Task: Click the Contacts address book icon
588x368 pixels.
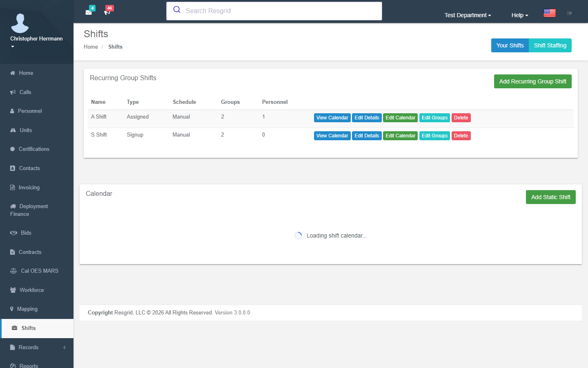Action: click(x=13, y=168)
